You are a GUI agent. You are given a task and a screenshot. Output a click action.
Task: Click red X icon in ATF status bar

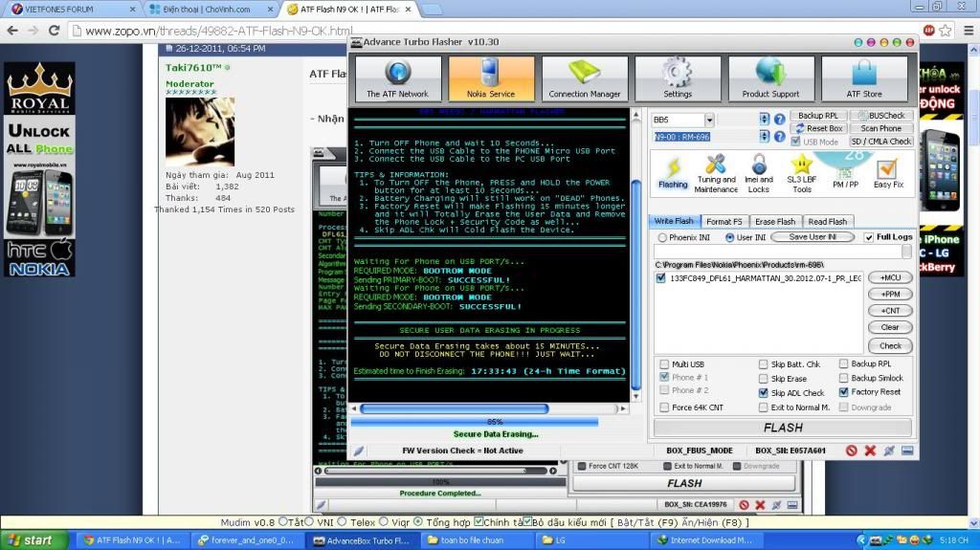coord(870,451)
